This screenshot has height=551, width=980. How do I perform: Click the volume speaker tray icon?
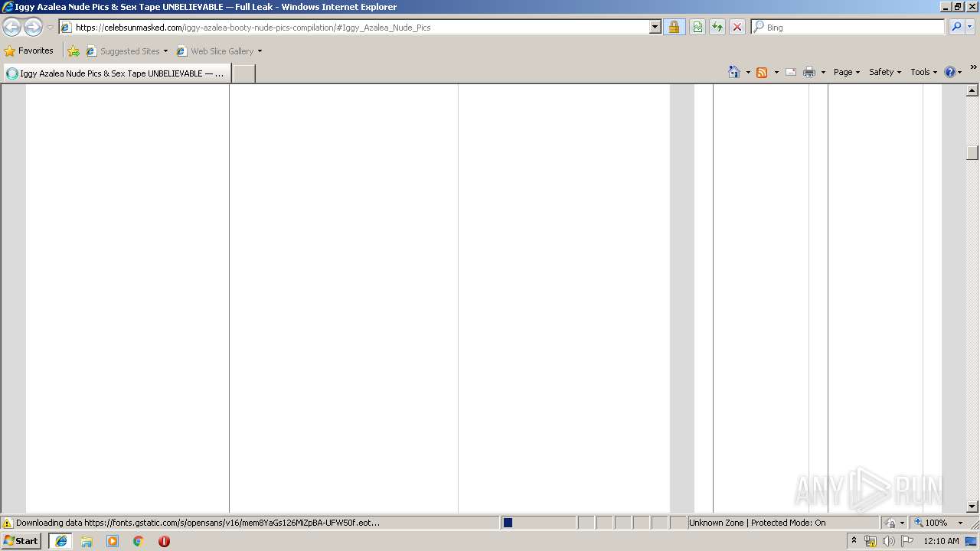click(x=889, y=541)
